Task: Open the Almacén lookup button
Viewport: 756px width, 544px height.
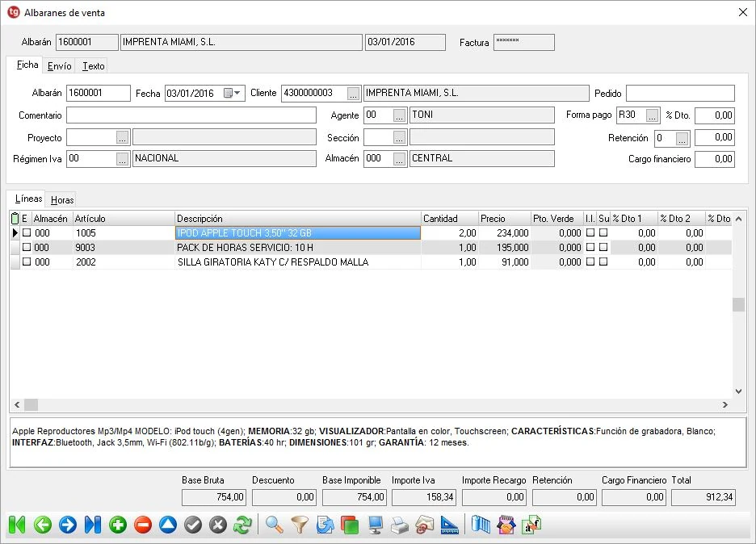Action: click(x=399, y=159)
